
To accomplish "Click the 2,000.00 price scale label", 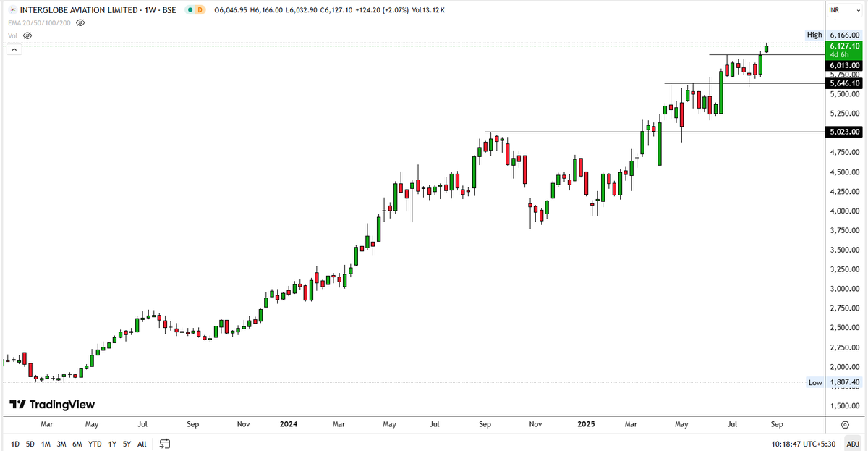I will [x=844, y=367].
